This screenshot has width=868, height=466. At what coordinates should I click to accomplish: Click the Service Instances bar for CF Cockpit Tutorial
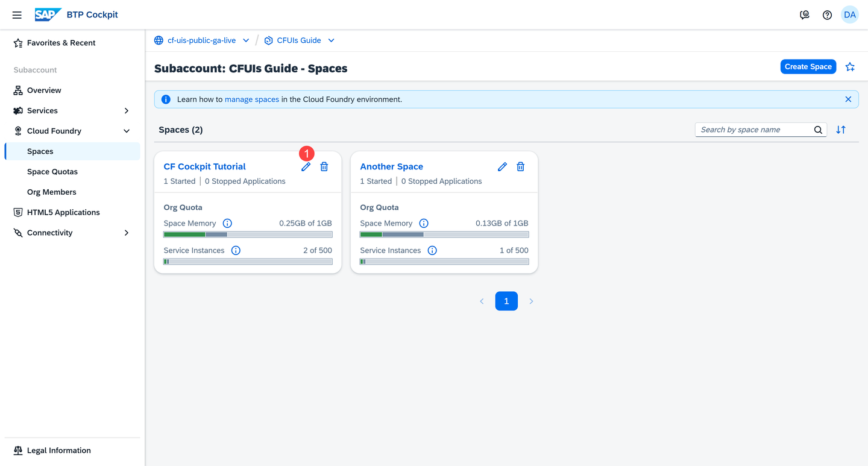pyautogui.click(x=248, y=262)
